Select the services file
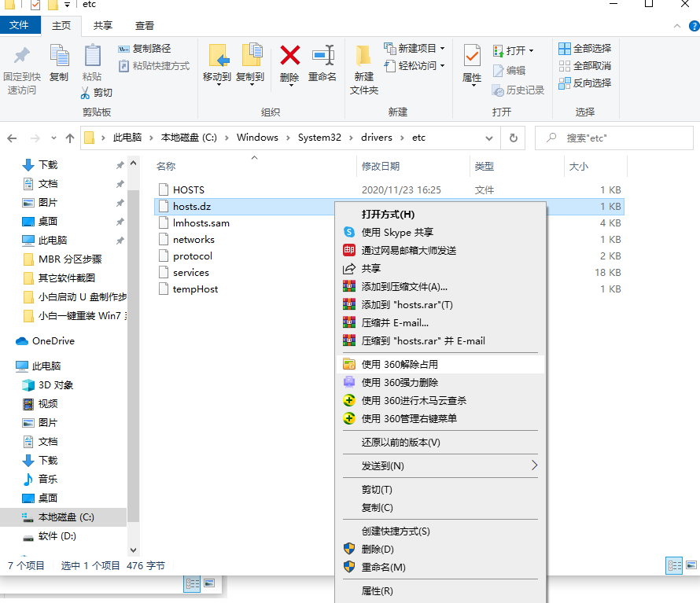Screen dimensions: 700x603 pos(191,273)
